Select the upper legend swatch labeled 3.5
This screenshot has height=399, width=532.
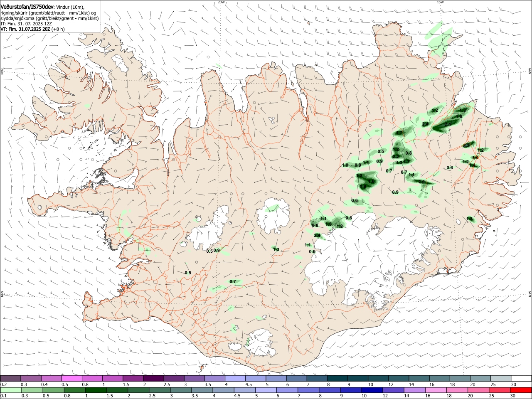(214, 378)
